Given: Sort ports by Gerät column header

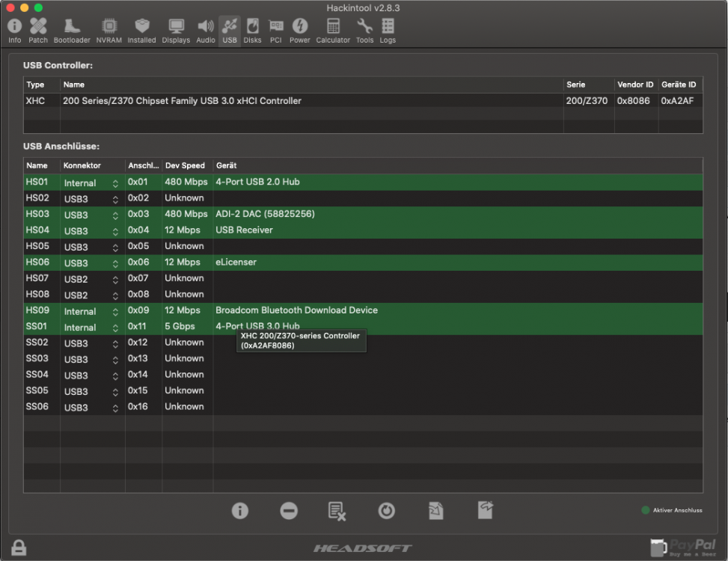Looking at the screenshot, I should coord(458,165).
